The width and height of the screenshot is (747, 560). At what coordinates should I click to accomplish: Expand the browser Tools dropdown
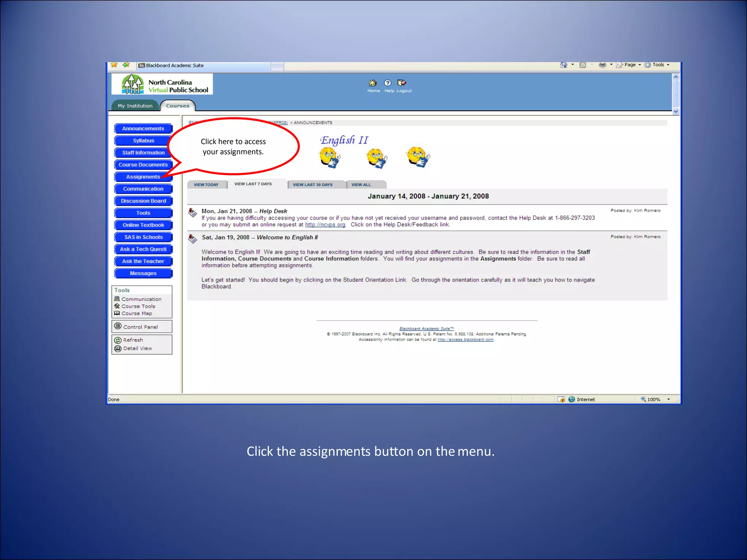click(658, 65)
